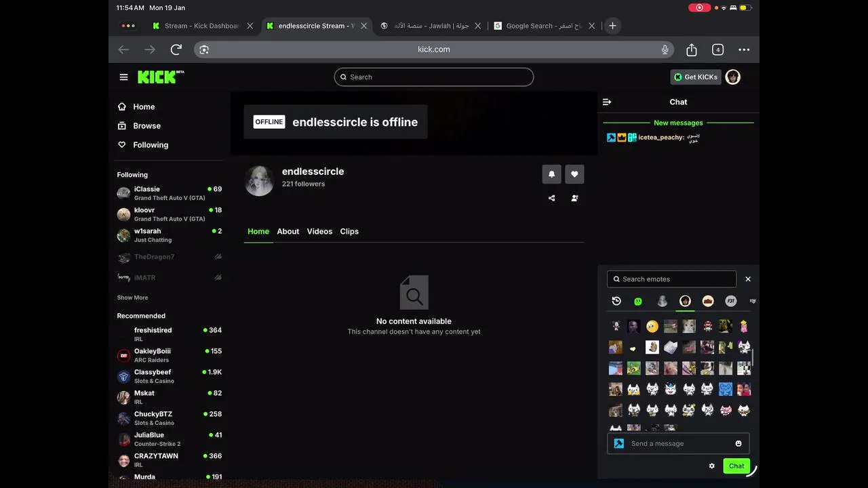Pick the pink cat emote
868x488 pixels.
point(726,410)
